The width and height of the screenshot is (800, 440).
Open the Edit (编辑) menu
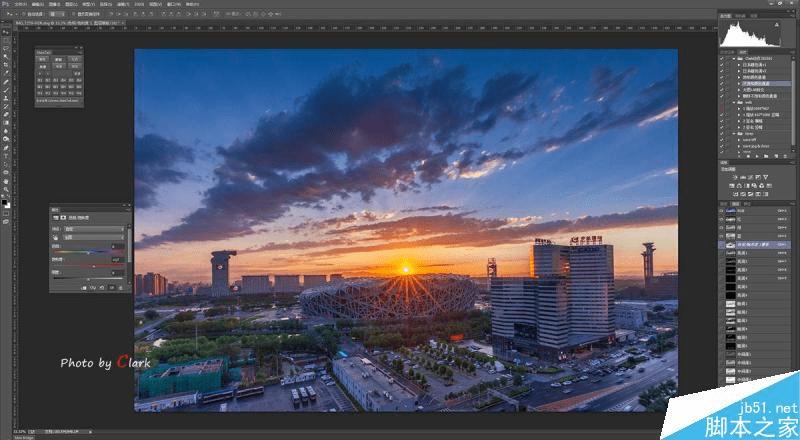[37, 4]
